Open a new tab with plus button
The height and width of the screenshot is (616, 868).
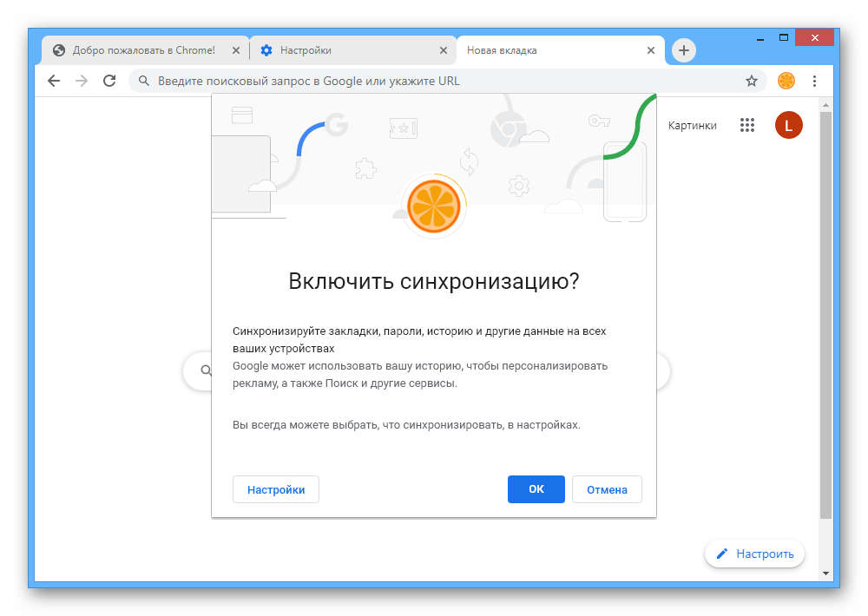click(684, 50)
